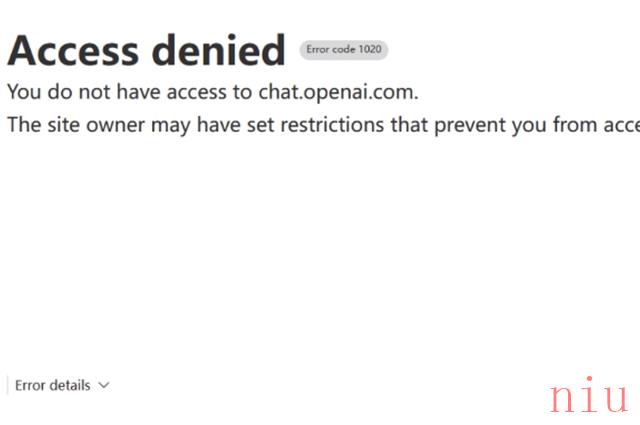The height and width of the screenshot is (425, 640).
Task: Click the letter 'u' of the niu watermark
Action: point(615,398)
